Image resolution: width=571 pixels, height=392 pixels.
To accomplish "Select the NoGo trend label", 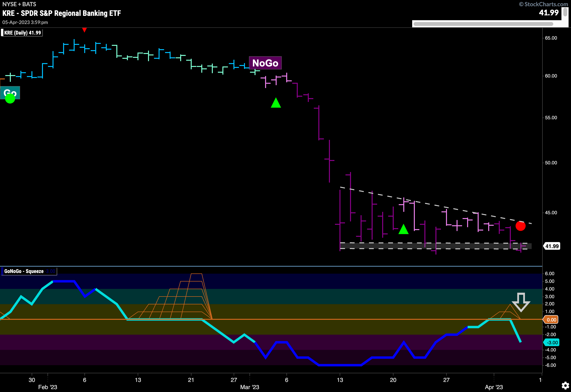I will 265,63.
